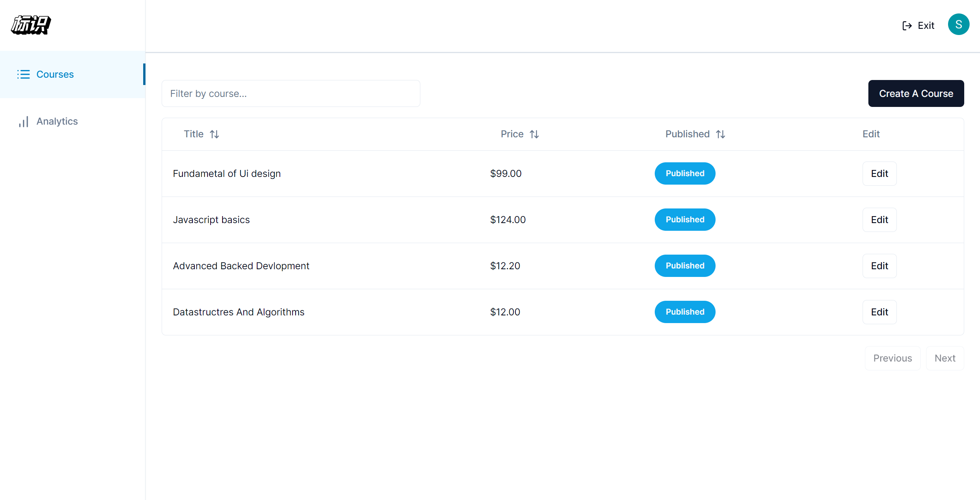Click the logo in the sidebar
Screen dimensions: 980x500
(31, 25)
